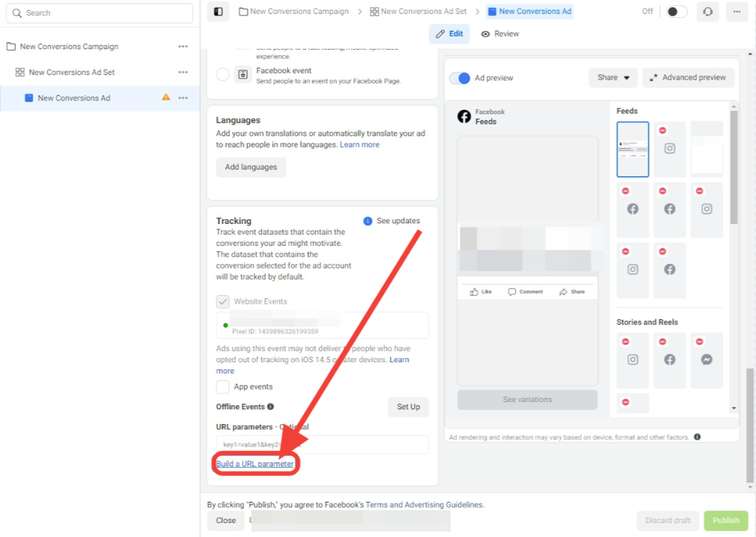Select the Facebook event radio button
Viewport: 756px width, 537px height.
click(223, 75)
